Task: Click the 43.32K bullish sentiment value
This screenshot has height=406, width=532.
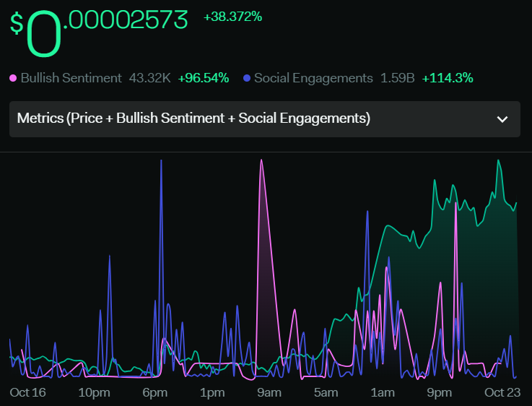Action: (x=149, y=78)
